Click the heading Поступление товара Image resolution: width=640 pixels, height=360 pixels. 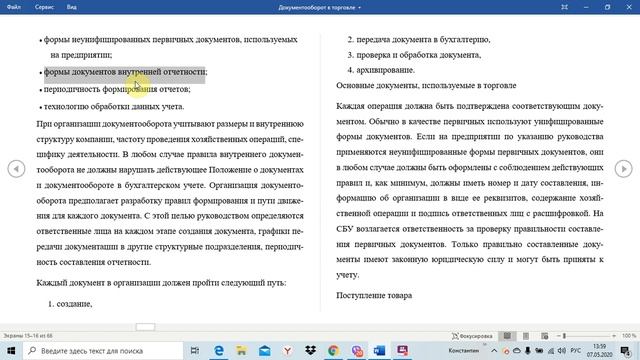374,295
